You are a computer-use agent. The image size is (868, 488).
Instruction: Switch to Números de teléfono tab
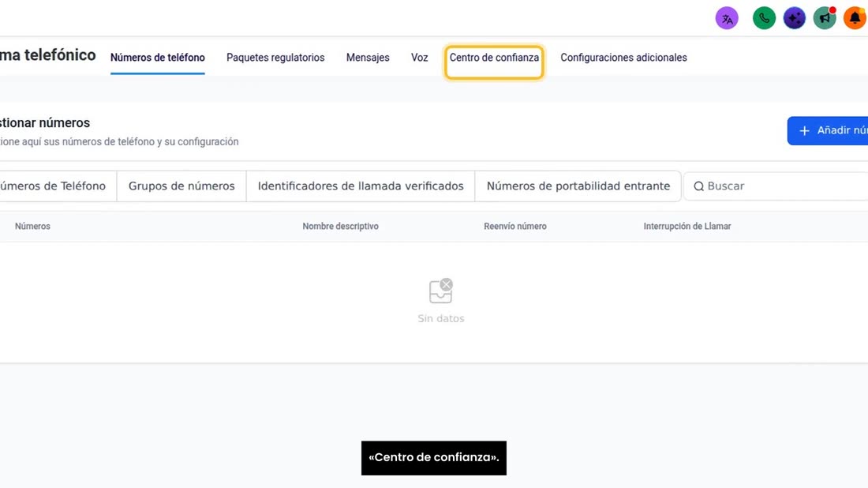(157, 58)
